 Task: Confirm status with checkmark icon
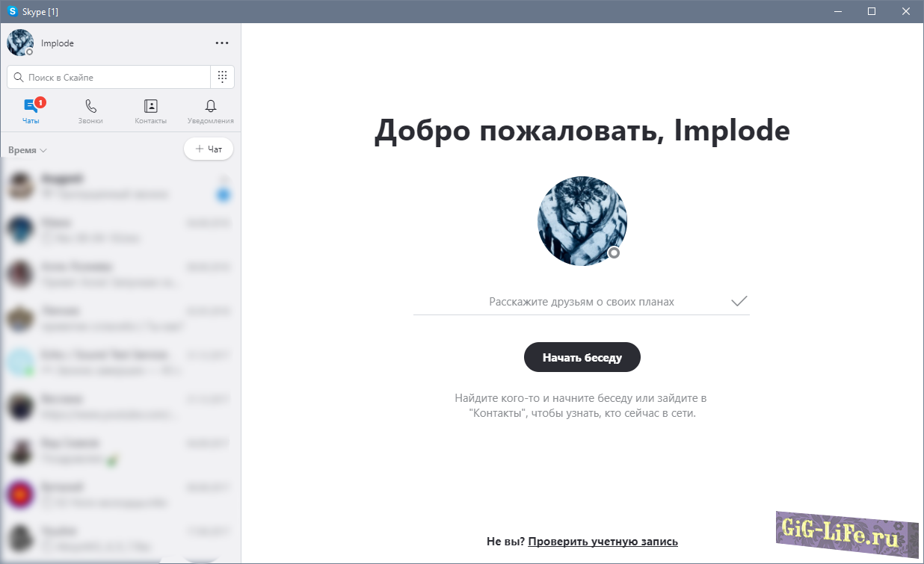click(x=739, y=302)
